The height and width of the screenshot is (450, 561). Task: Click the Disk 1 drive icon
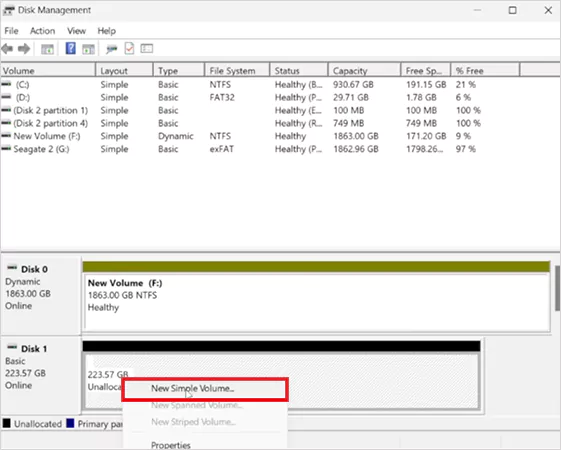[x=12, y=347]
